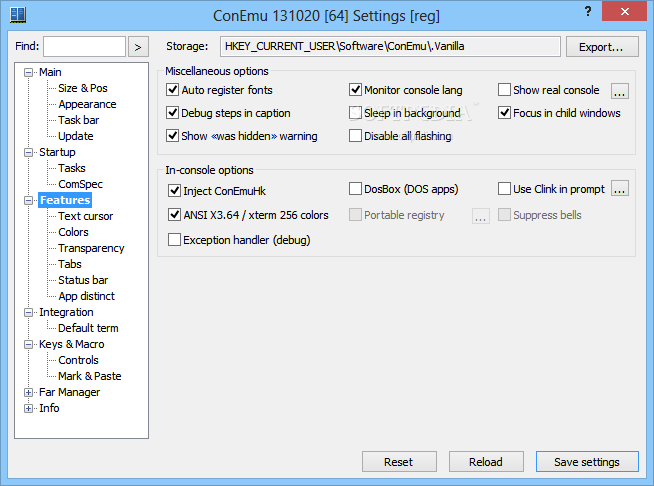Click the Export... button
The image size is (654, 486).
tap(602, 47)
